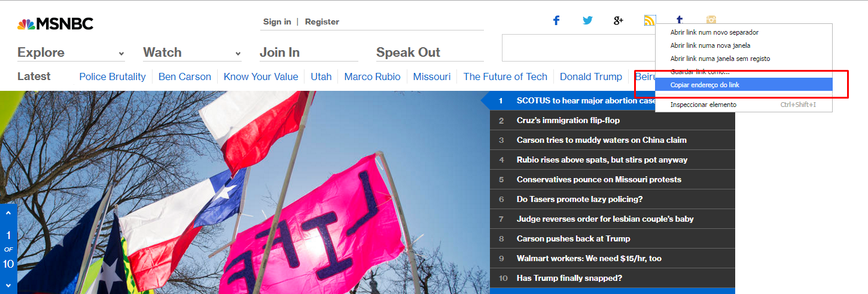Click the orange RSS feed icon
The image size is (868, 294).
point(649,20)
